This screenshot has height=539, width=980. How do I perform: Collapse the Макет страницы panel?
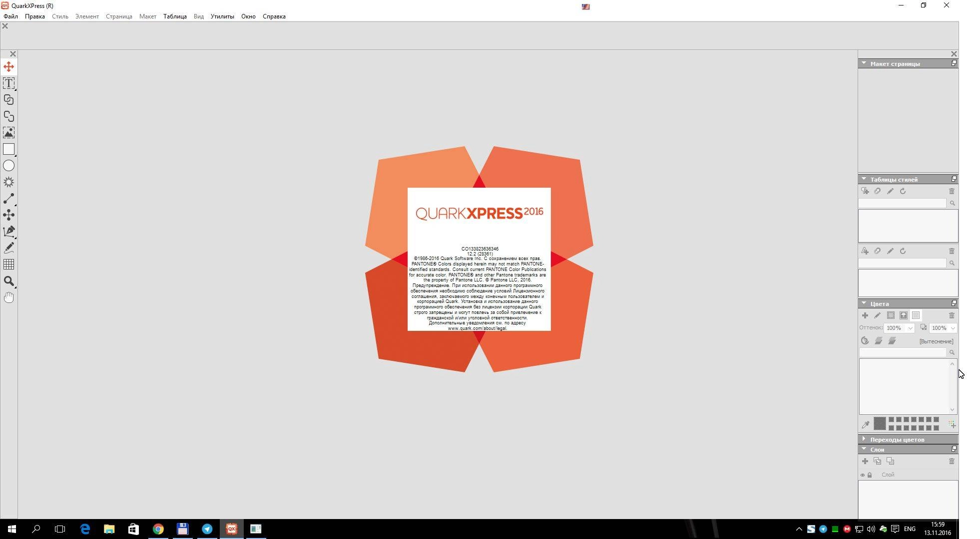[864, 63]
